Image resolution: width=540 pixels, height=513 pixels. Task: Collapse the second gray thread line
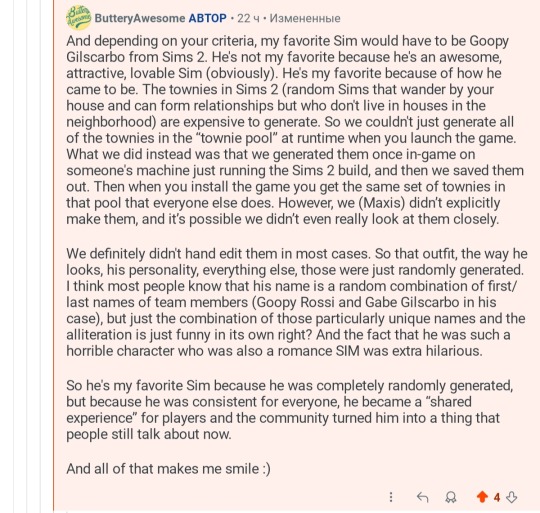tap(27, 256)
